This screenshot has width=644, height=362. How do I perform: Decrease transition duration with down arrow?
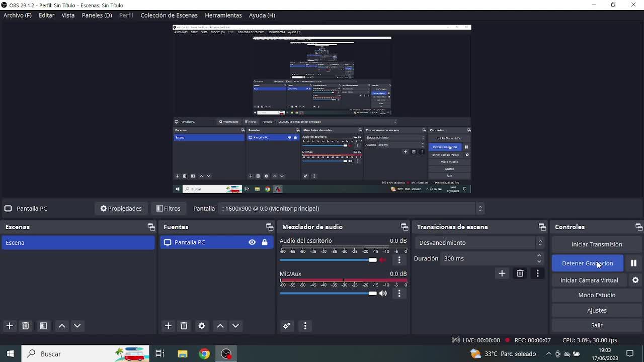539,261
